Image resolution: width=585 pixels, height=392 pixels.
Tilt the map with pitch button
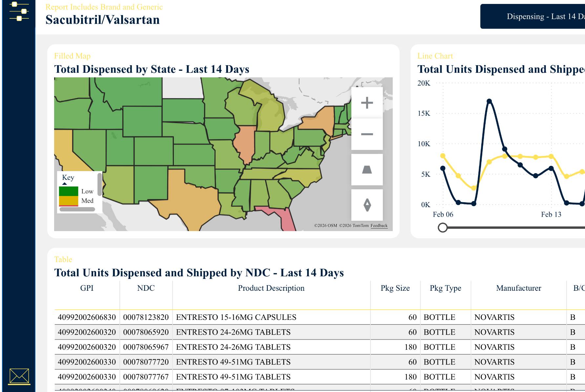(367, 169)
